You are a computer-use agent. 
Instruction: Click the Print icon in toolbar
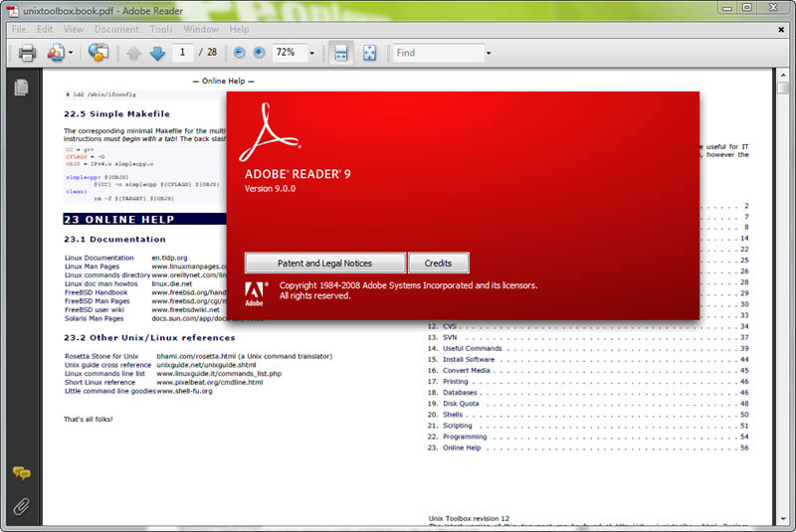(x=27, y=53)
